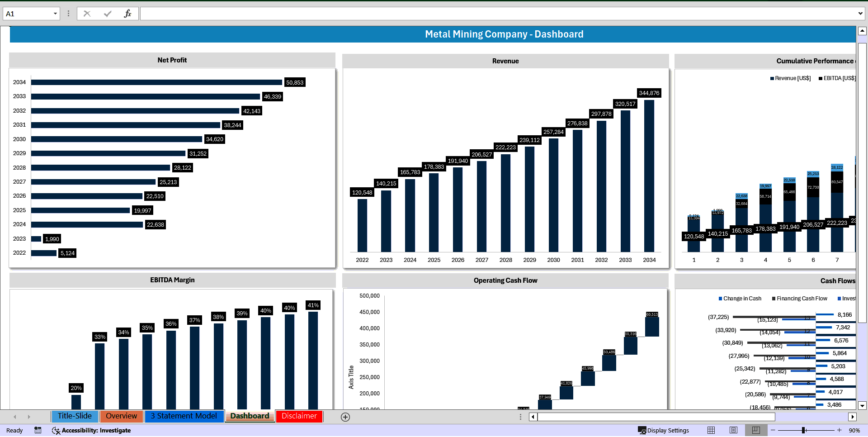
Task: Select the Operating Cash Flow header
Action: 505,280
